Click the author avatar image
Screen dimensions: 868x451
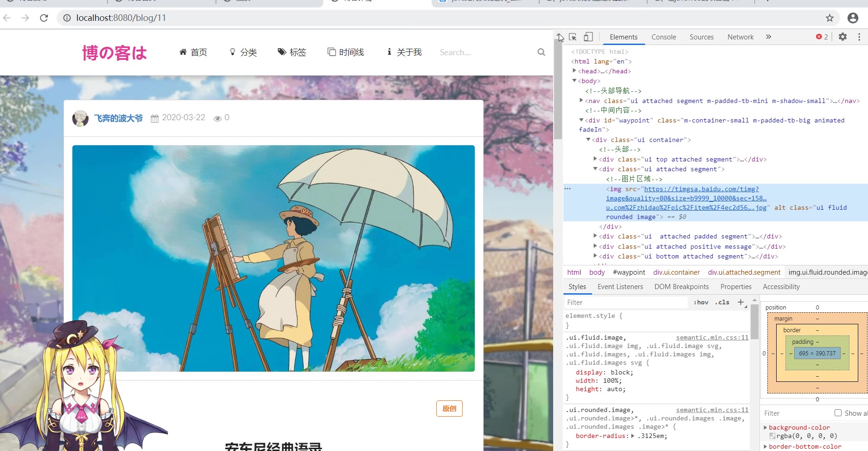point(80,118)
